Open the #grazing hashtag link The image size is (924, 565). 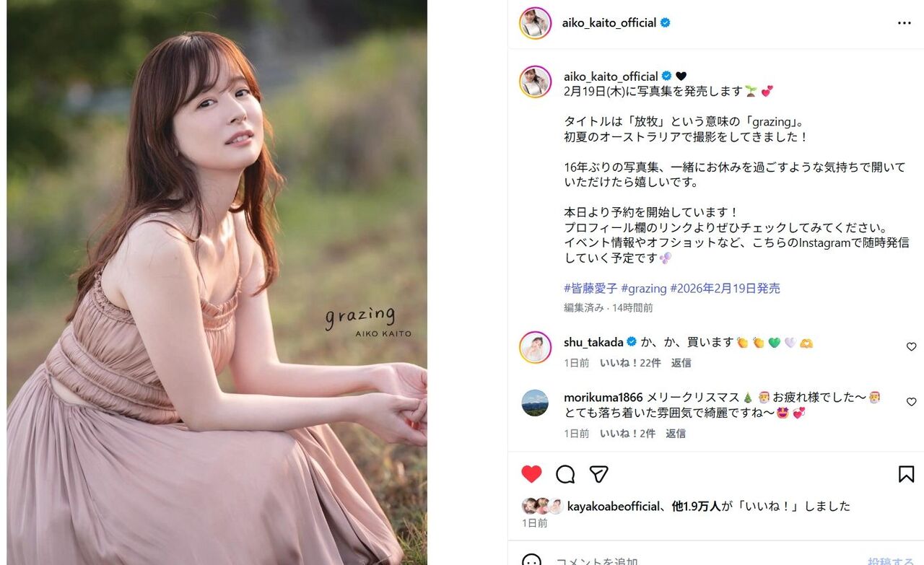(x=644, y=289)
